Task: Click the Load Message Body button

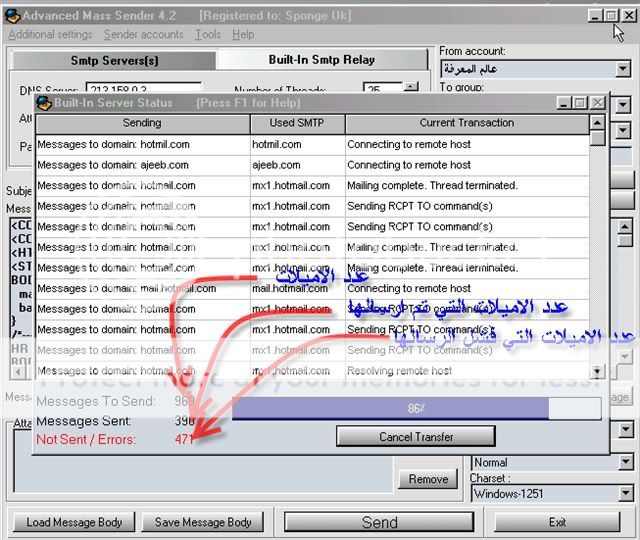Action: pos(74,522)
